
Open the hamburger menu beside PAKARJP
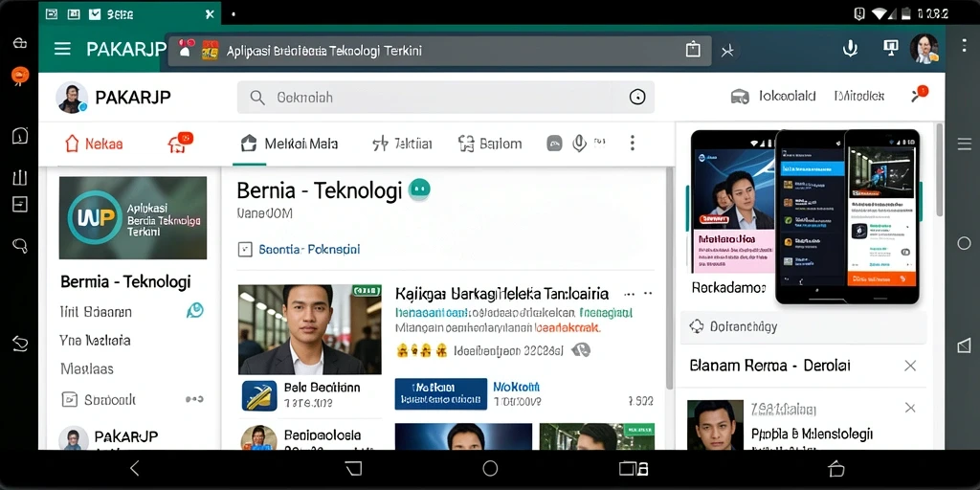62,50
